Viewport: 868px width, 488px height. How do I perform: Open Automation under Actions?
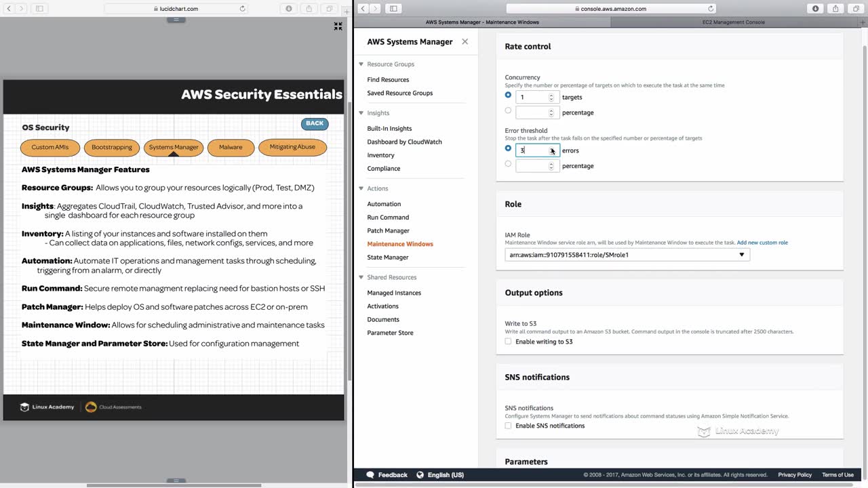384,204
